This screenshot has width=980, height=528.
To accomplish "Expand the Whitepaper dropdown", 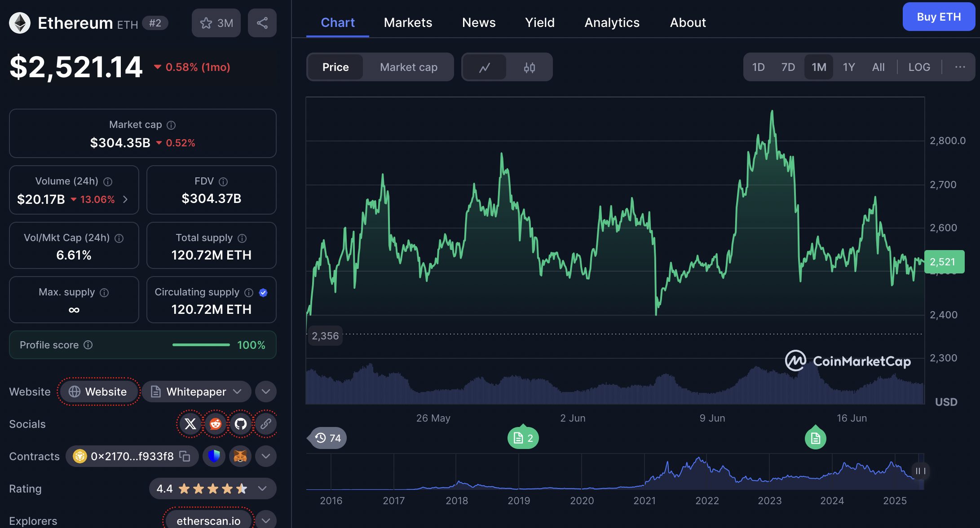I will (196, 392).
